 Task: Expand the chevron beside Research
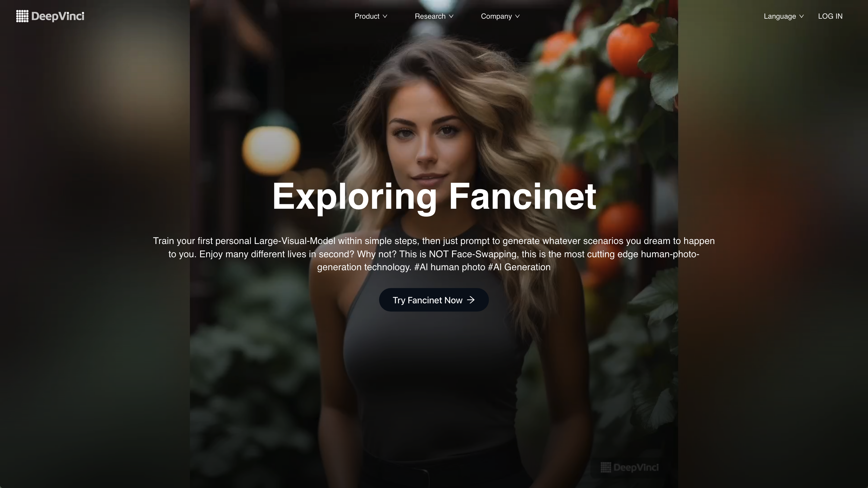click(x=451, y=17)
